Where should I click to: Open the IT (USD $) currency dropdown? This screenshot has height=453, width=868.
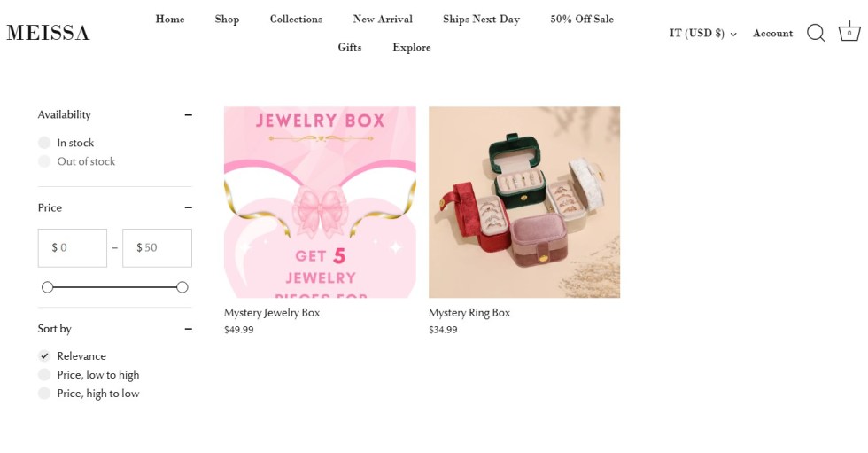click(702, 33)
